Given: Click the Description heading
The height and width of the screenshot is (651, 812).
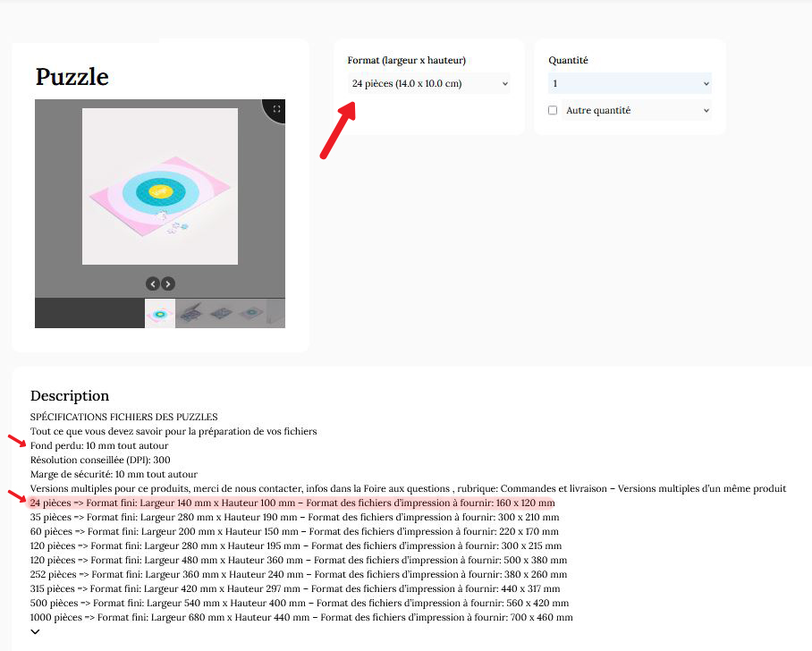Looking at the screenshot, I should tap(70, 395).
